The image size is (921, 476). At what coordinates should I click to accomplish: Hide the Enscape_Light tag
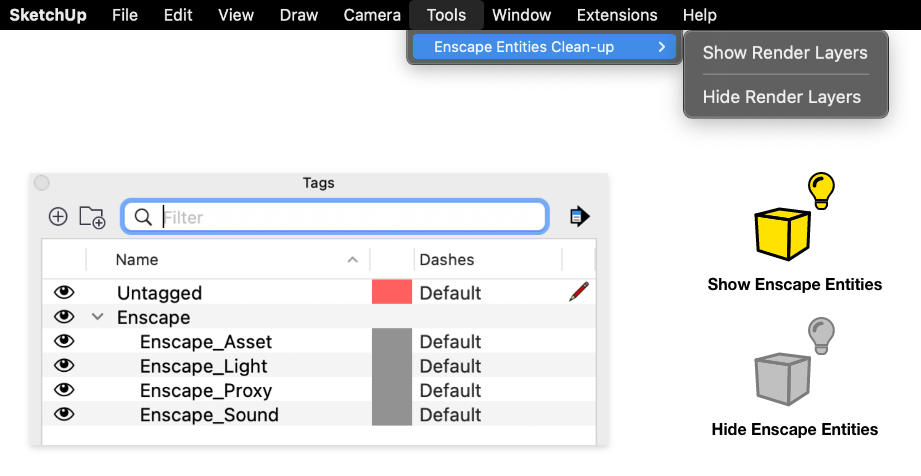(x=64, y=366)
